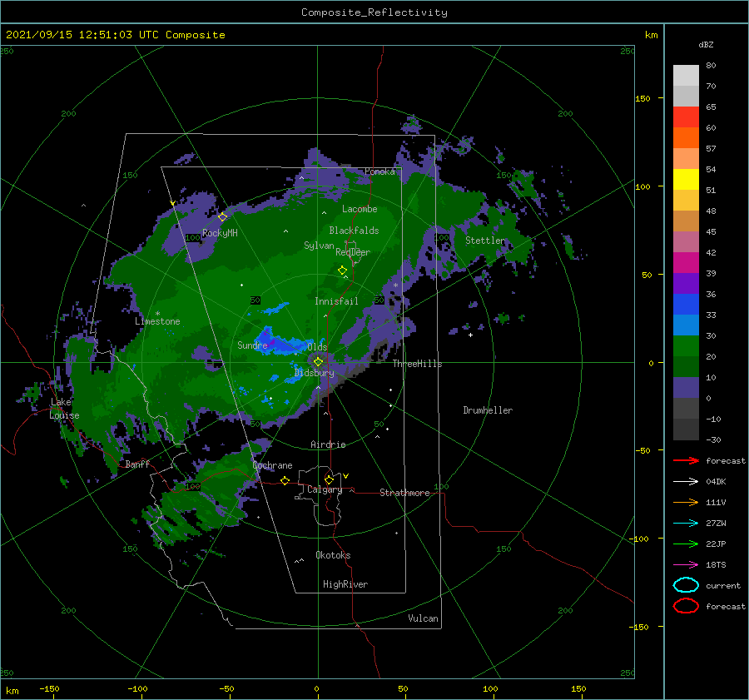The image size is (749, 700).
Task: Click the yellow diamond marker near RockyMH
Action: click(222, 217)
